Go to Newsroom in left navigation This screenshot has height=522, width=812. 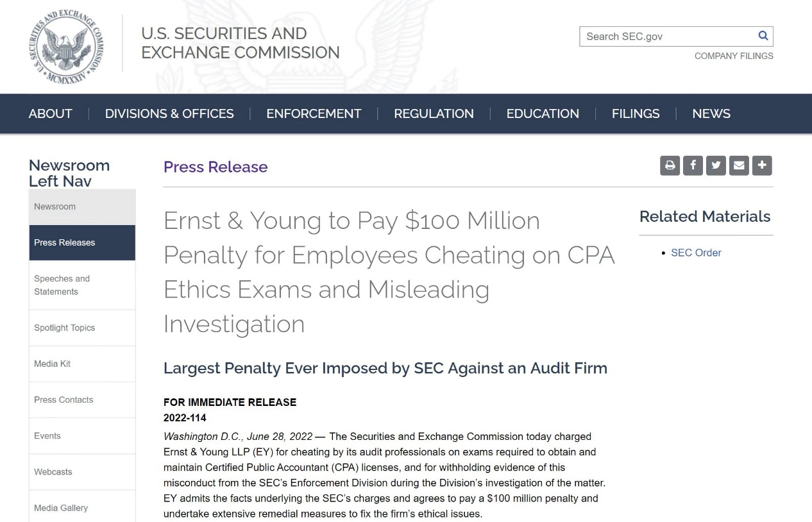55,206
